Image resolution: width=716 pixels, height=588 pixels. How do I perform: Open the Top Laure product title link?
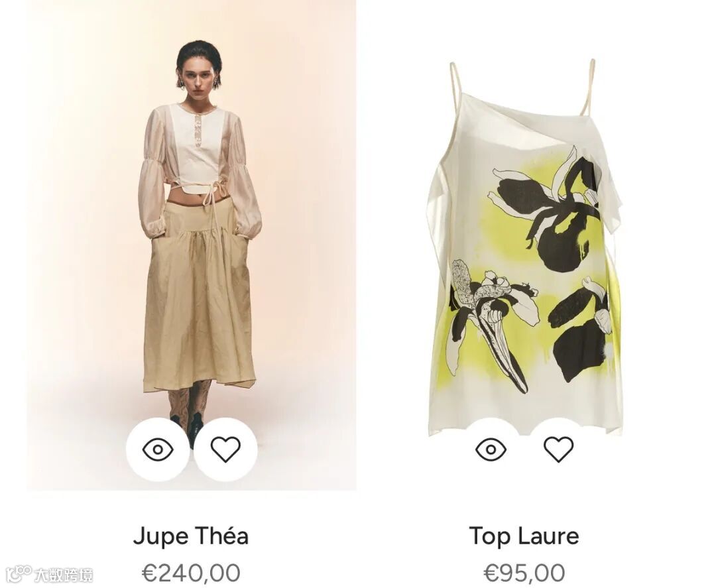pos(524,536)
